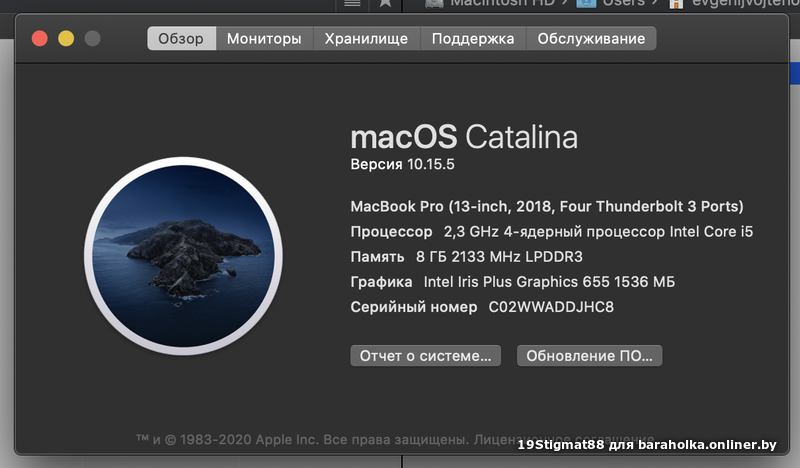Click the Версия 10.15.5 text
The width and height of the screenshot is (800, 468).
coord(402,164)
